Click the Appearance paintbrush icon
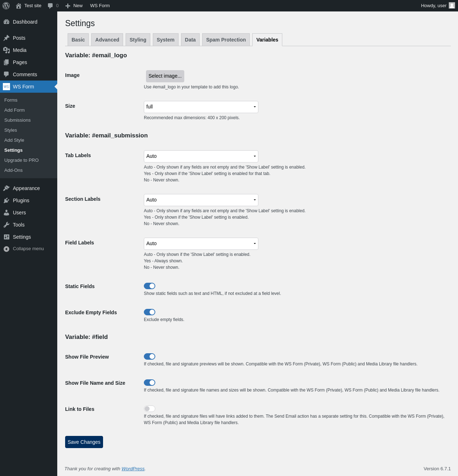 pos(6,188)
